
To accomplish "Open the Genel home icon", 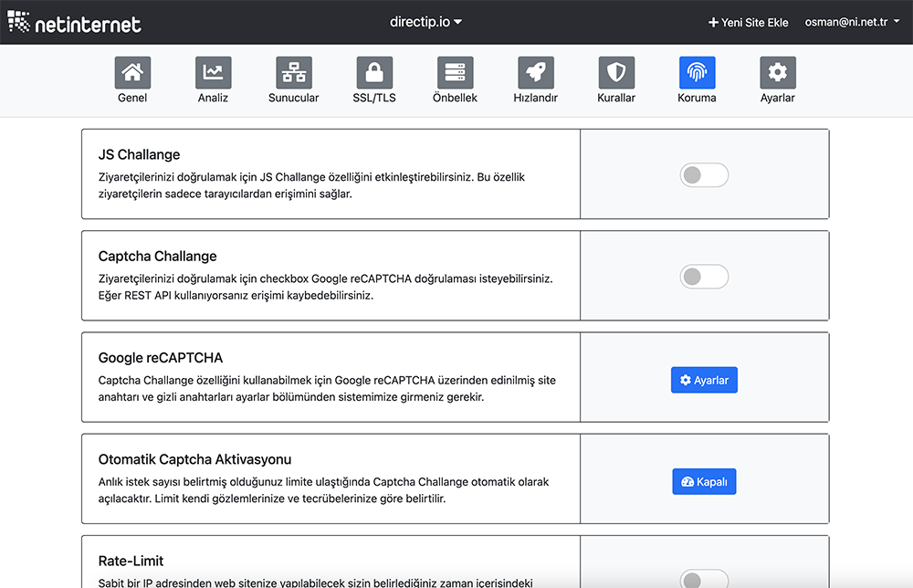I will click(132, 73).
